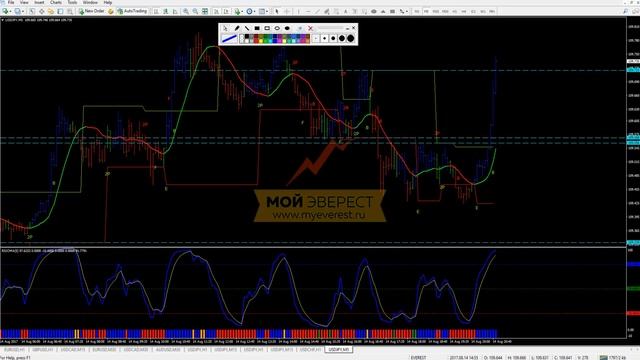This screenshot has width=640, height=360.
Task: Click the MetaEditor gold icon
Action: 111,11
